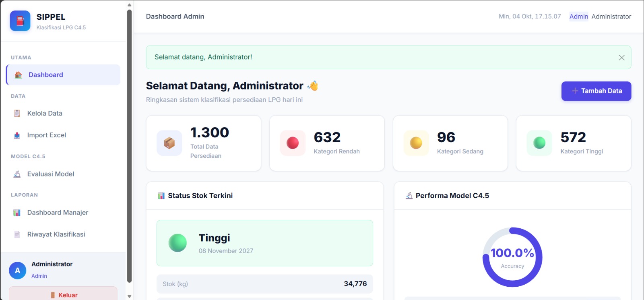Click the sidebar vertical scrollbar thumb
This screenshot has width=644, height=300.
pos(129,146)
